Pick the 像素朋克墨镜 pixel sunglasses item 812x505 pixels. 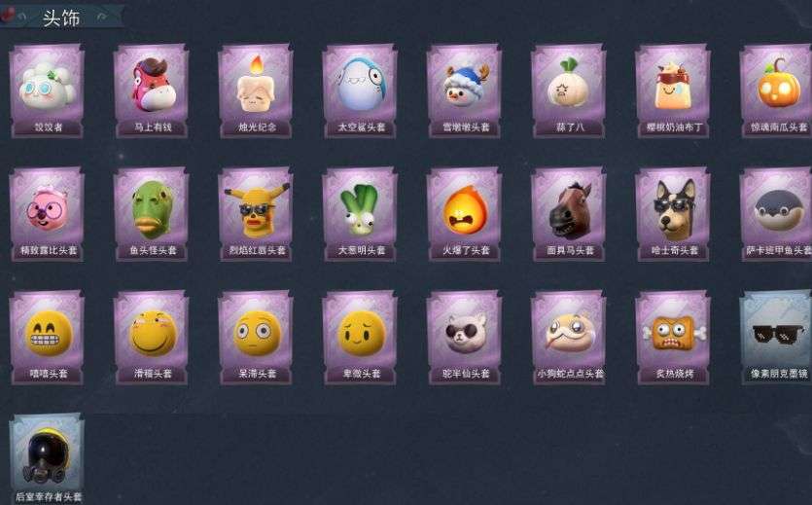[777, 338]
